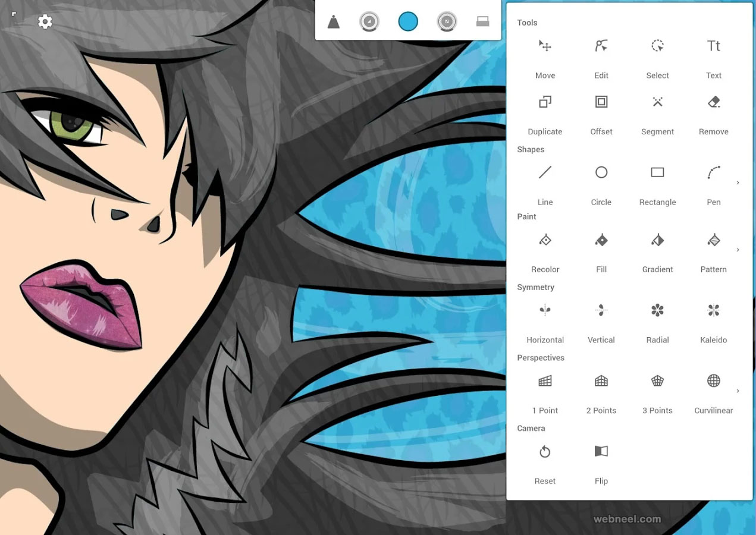The width and height of the screenshot is (756, 535).
Task: Pick the Rectangle shape tool
Action: (x=657, y=172)
